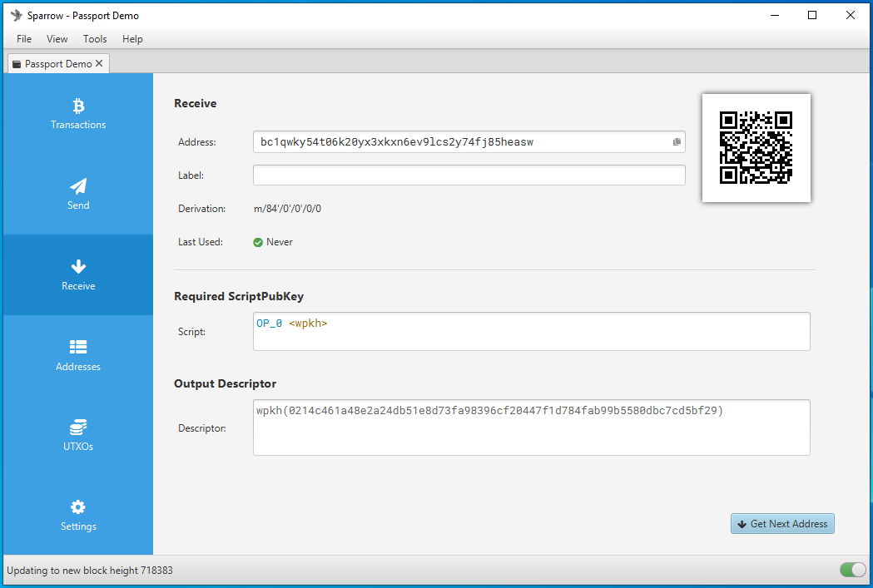873x588 pixels.
Task: Close the Passport Demo tab
Action: point(99,63)
